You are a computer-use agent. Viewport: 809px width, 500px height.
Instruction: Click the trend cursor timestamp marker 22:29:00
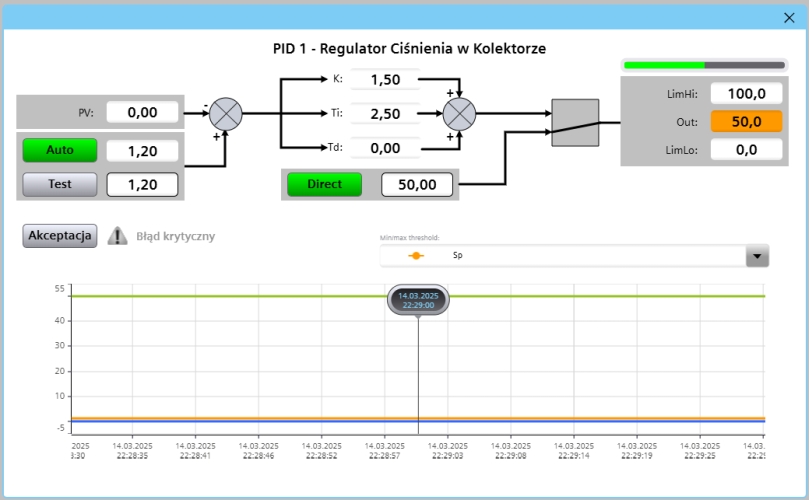coord(418,301)
